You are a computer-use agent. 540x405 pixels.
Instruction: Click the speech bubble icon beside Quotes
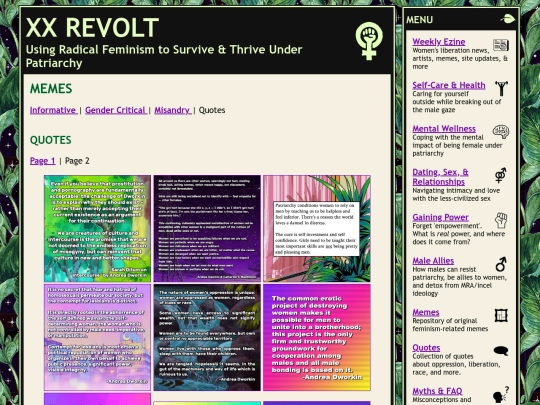coord(501,351)
